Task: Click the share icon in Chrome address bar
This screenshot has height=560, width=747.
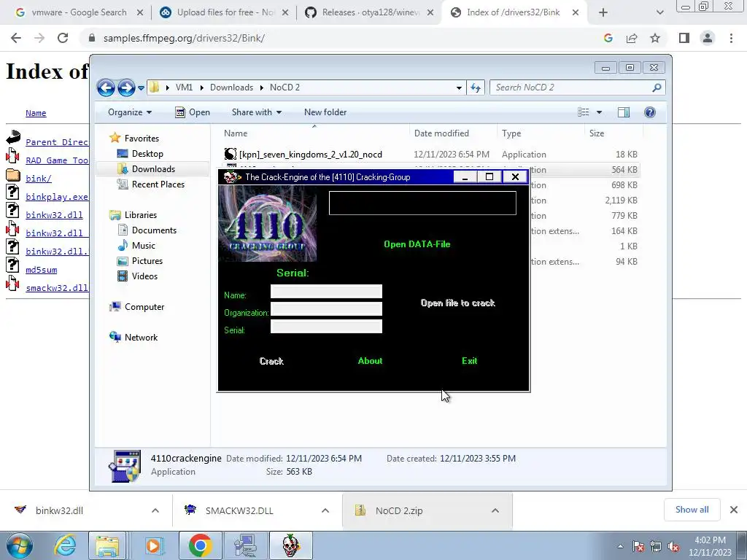Action: 632,38
